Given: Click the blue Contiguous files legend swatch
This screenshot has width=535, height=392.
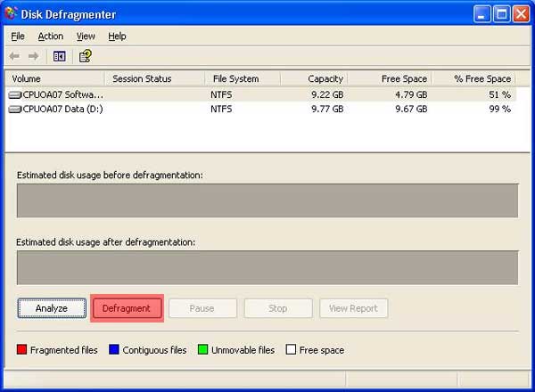Looking at the screenshot, I should point(114,349).
